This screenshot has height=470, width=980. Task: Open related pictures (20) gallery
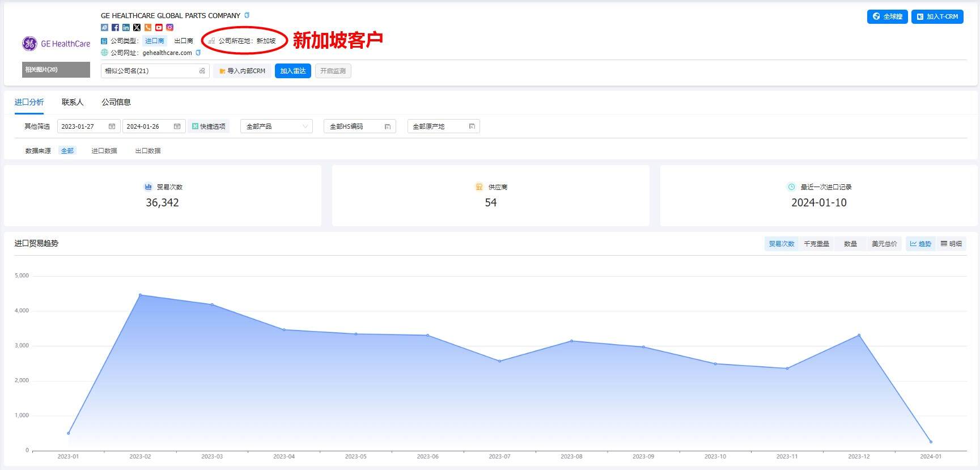(56, 70)
